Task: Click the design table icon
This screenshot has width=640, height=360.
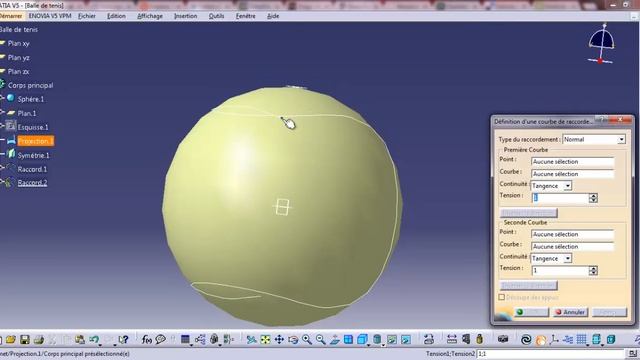Action: tap(185, 340)
